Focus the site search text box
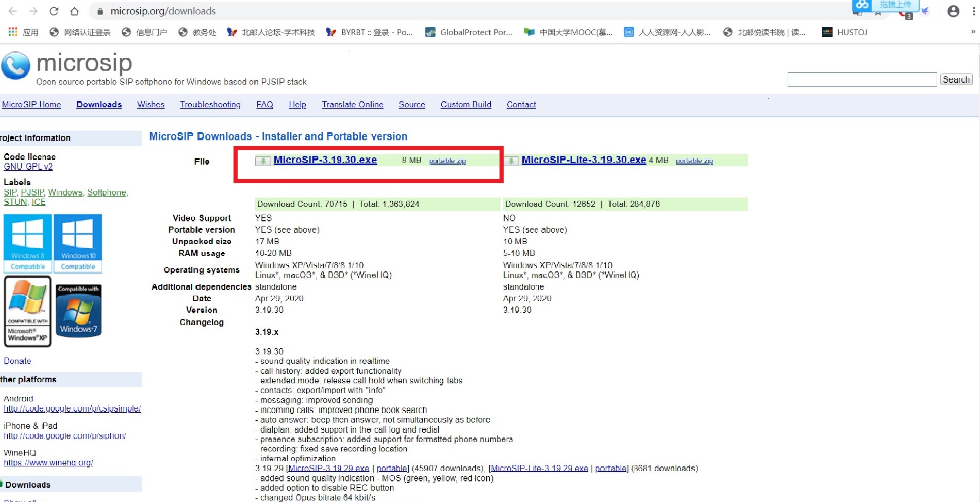The image size is (980, 502). [862, 79]
